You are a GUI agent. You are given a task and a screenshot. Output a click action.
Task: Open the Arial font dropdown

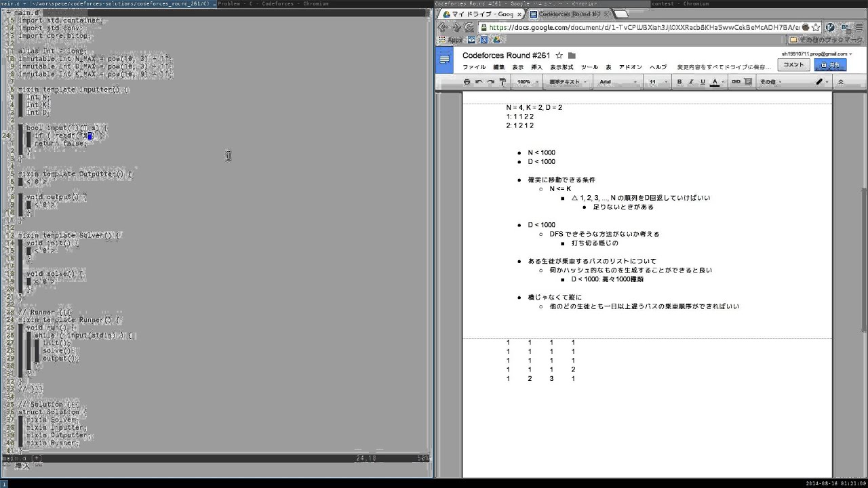pos(618,82)
